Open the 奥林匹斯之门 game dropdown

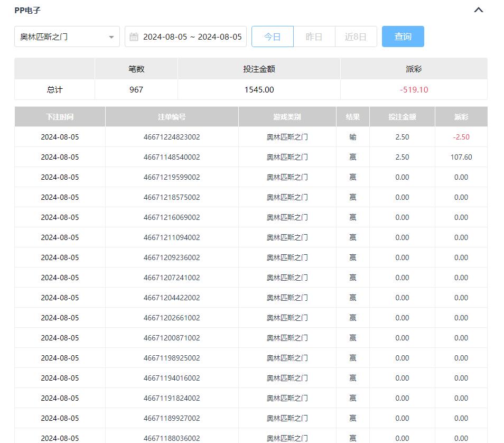(61, 37)
